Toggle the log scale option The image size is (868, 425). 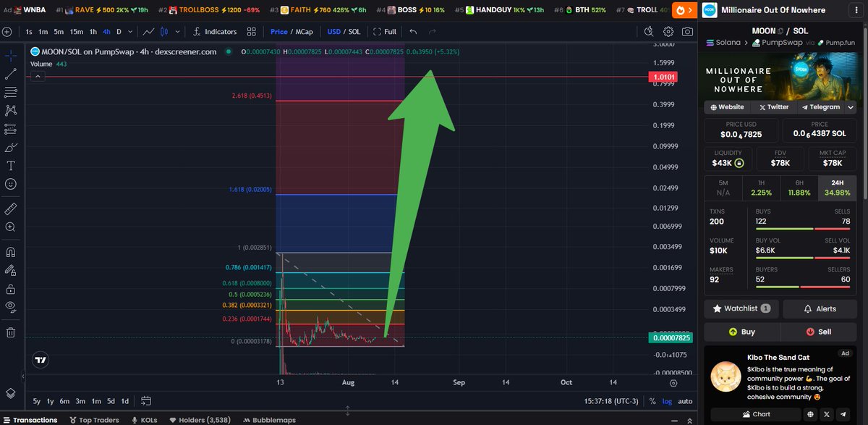pos(666,401)
